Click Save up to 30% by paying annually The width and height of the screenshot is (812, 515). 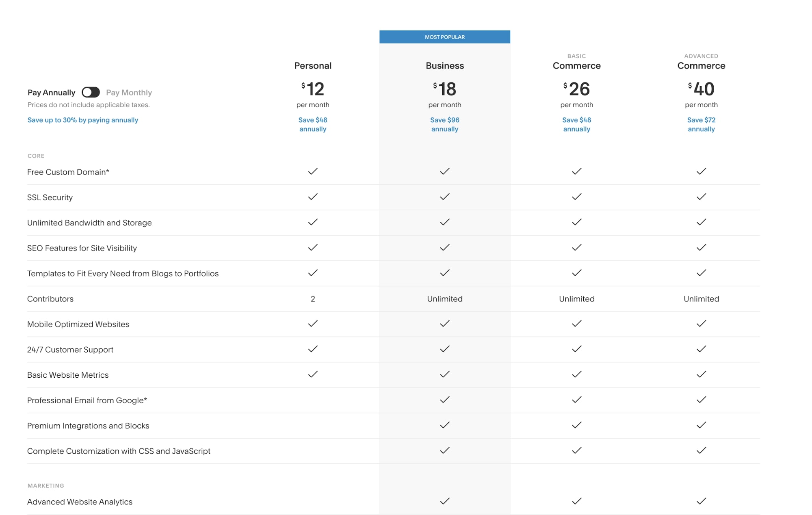pyautogui.click(x=83, y=120)
